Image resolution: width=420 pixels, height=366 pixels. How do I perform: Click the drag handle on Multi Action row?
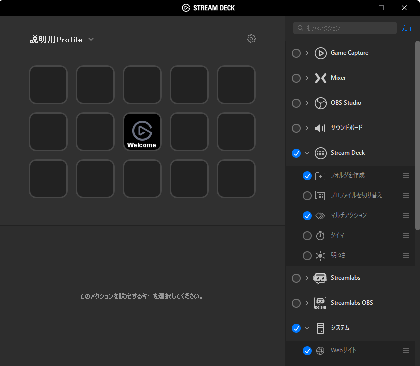coord(406,216)
